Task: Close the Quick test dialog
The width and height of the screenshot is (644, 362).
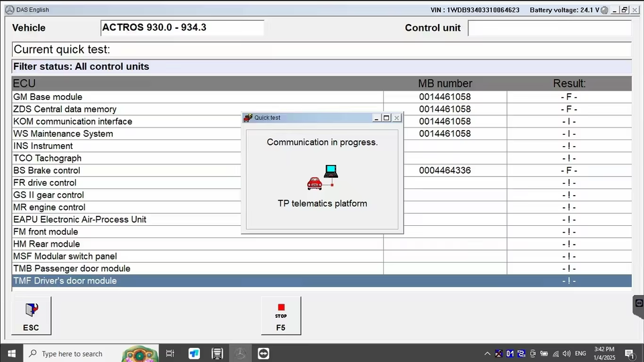Action: pos(396,118)
